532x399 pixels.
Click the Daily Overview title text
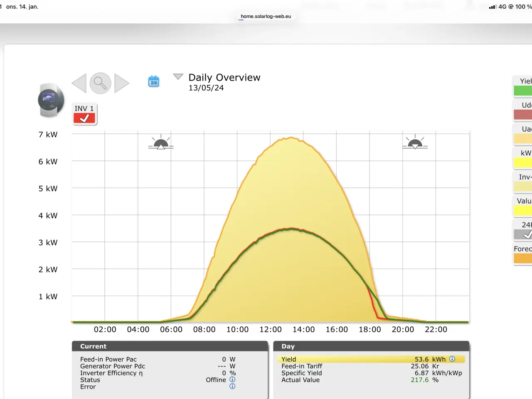[x=224, y=78]
